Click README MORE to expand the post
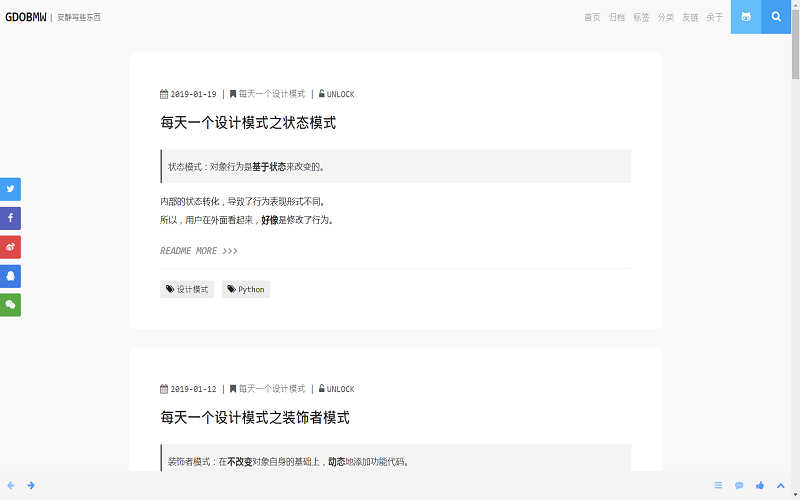This screenshot has height=500, width=800. [x=198, y=251]
